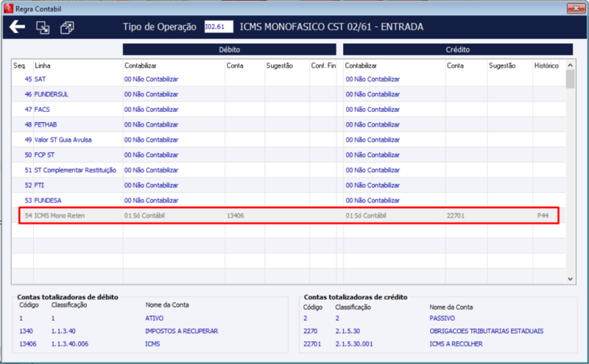
Task: Click the Linha column header
Action: (43, 65)
